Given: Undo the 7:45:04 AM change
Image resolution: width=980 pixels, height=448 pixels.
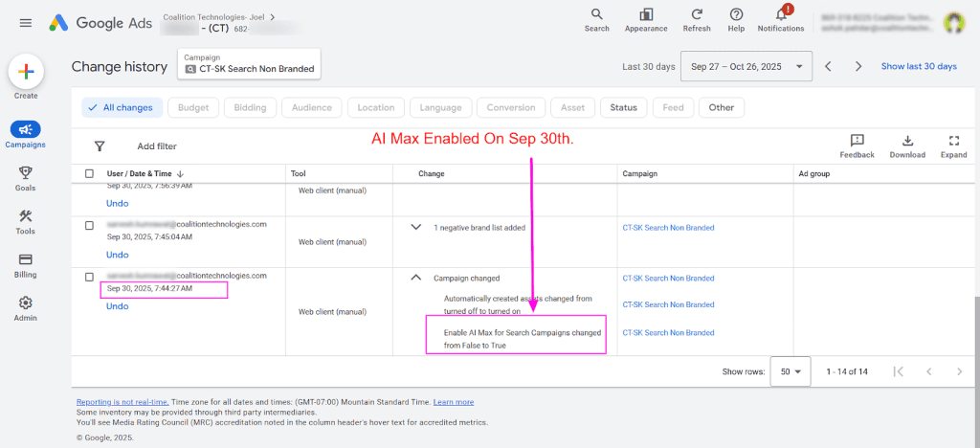Looking at the screenshot, I should click(118, 255).
